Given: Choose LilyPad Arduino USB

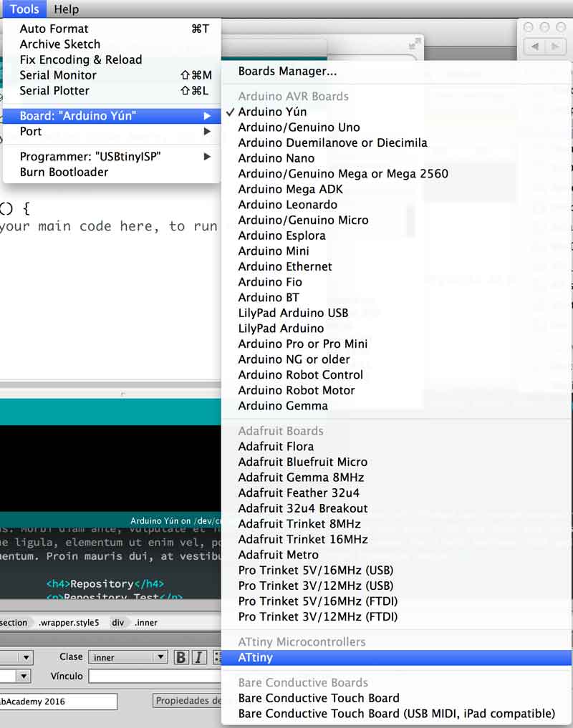Looking at the screenshot, I should (x=396, y=313).
